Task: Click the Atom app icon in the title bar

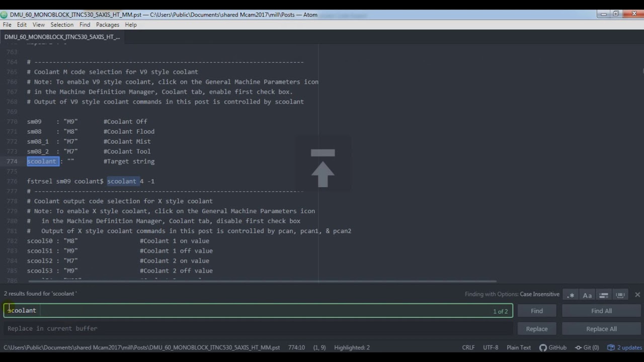Action: (5, 15)
